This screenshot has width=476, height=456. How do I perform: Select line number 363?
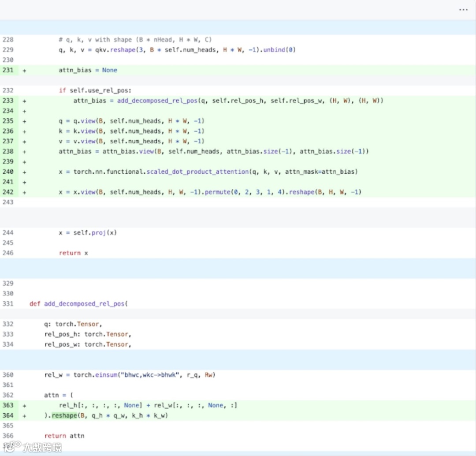(x=8, y=405)
